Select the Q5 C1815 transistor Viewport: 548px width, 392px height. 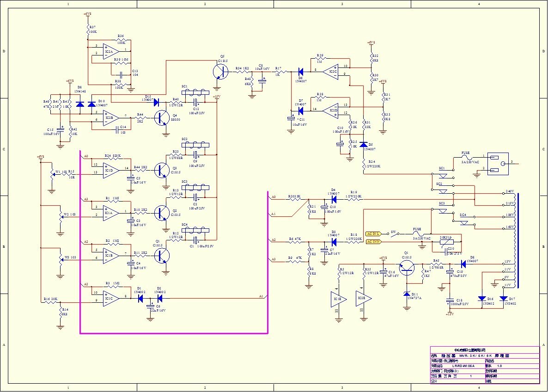coord(220,71)
